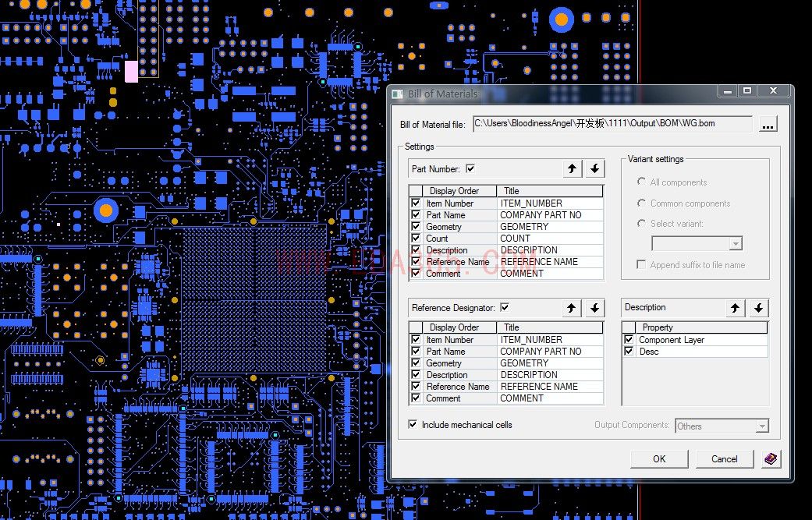Select DESCRIPTION title in Reference Designator table

point(551,375)
